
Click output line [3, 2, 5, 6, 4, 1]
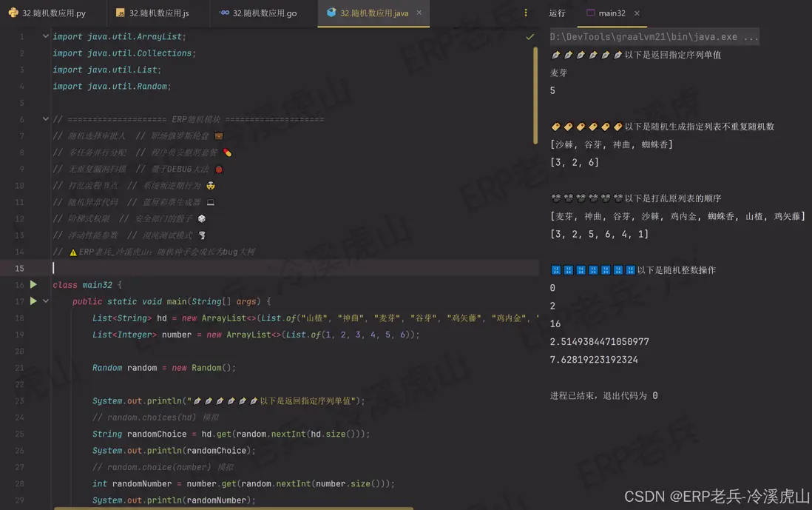[599, 234]
